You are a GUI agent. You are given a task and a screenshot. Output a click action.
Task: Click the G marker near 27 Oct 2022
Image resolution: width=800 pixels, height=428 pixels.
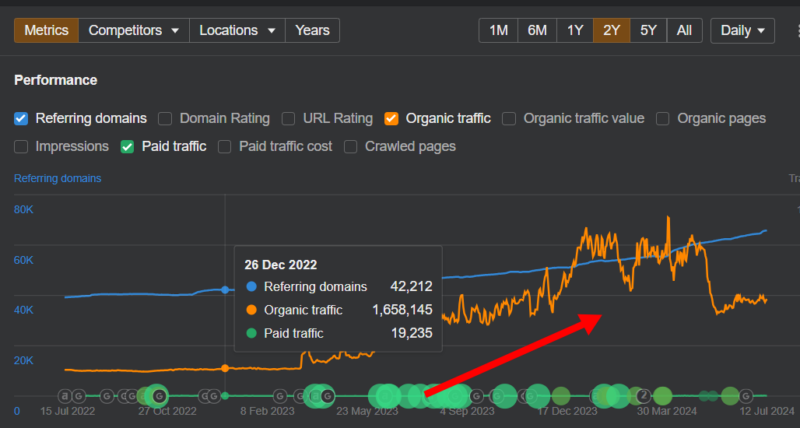point(158,396)
